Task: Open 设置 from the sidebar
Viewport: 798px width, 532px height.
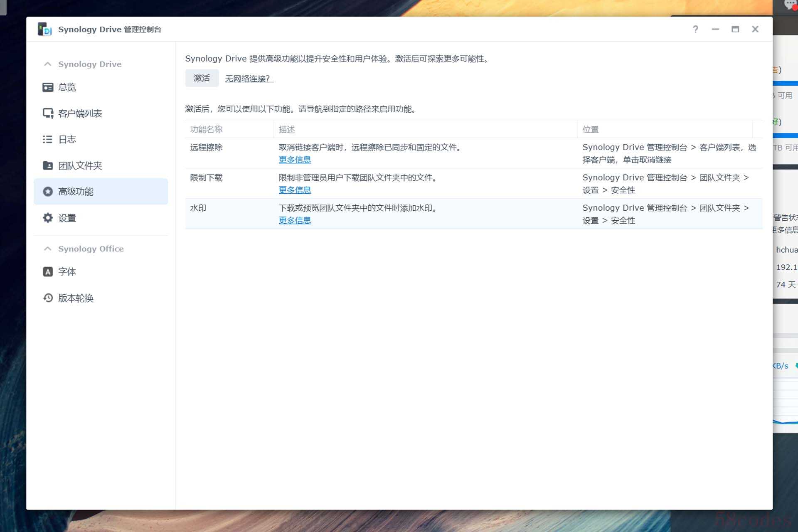Action: coord(101,218)
